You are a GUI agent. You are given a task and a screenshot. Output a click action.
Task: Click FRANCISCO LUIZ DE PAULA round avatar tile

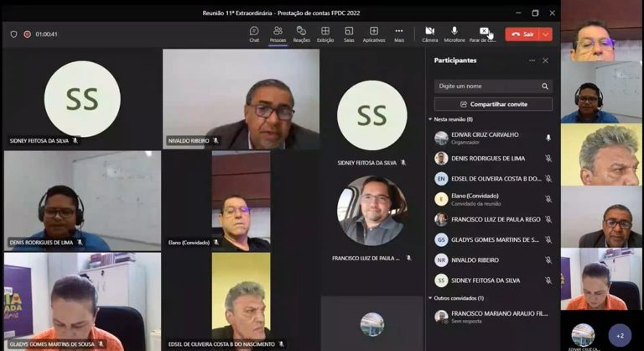coord(372,211)
